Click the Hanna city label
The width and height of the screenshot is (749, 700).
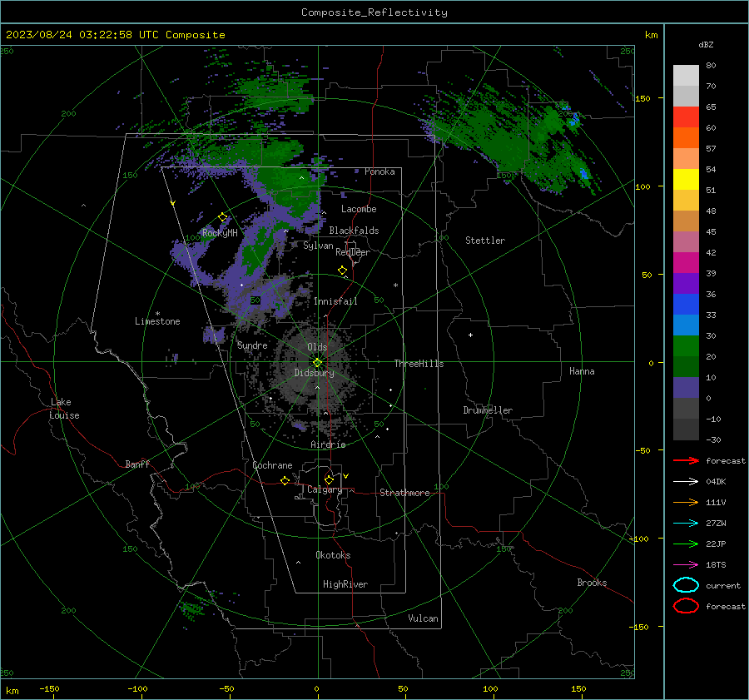(x=582, y=371)
